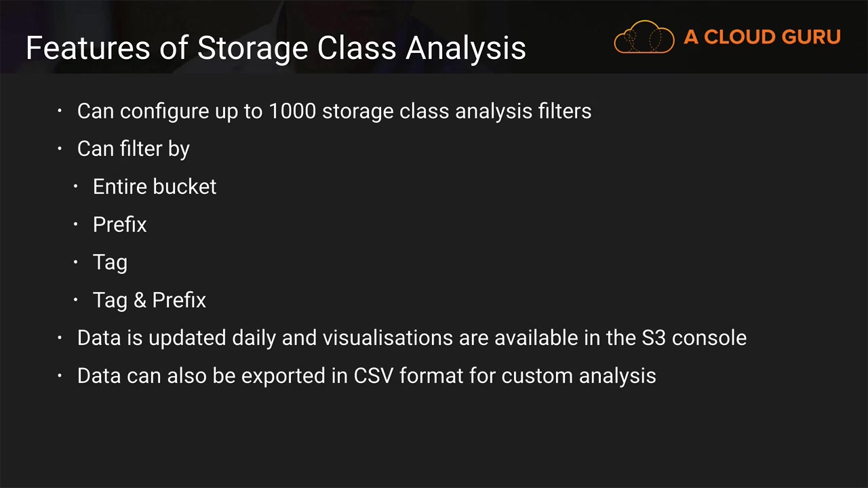This screenshot has width=868, height=488.
Task: Click the "Can filter by" bullet text
Action: click(133, 148)
